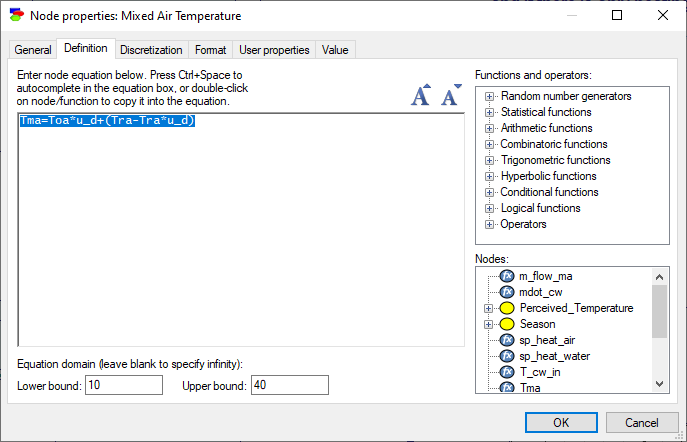The height and width of the screenshot is (442, 687).
Task: Click the Upper bound input field
Action: point(290,385)
